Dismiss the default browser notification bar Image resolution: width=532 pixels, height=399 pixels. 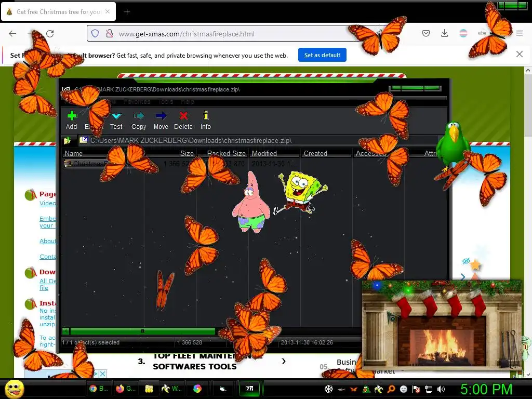click(x=520, y=54)
